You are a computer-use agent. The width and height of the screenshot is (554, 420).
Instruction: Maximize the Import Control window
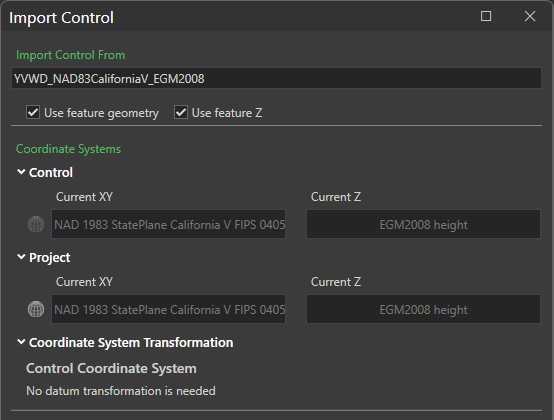coord(486,16)
